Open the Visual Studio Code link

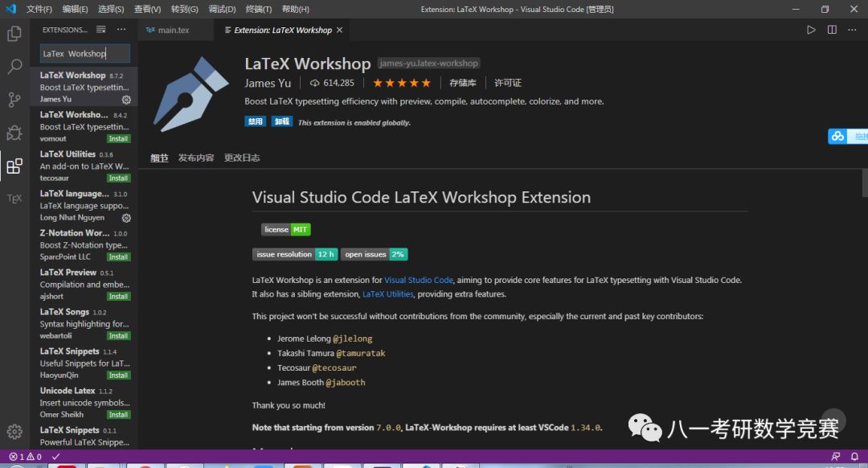click(419, 281)
